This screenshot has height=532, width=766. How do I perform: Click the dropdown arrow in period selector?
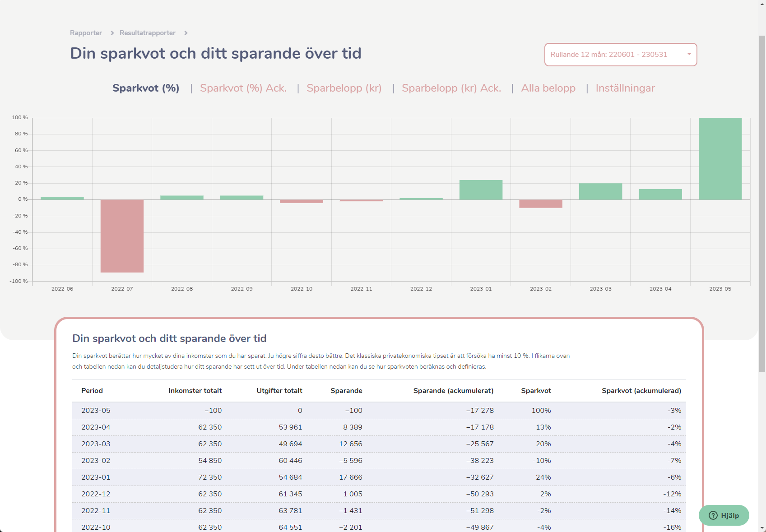689,54
